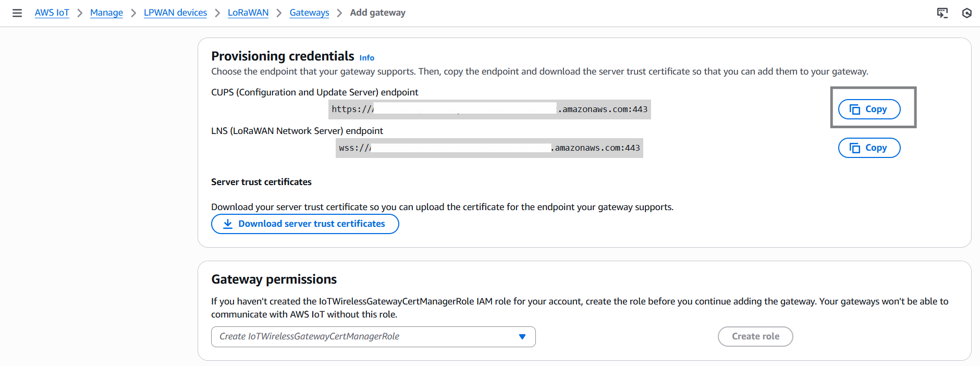This screenshot has width=980, height=366.
Task: Click the hexagonal IoT service icon top right
Action: pos(967,13)
